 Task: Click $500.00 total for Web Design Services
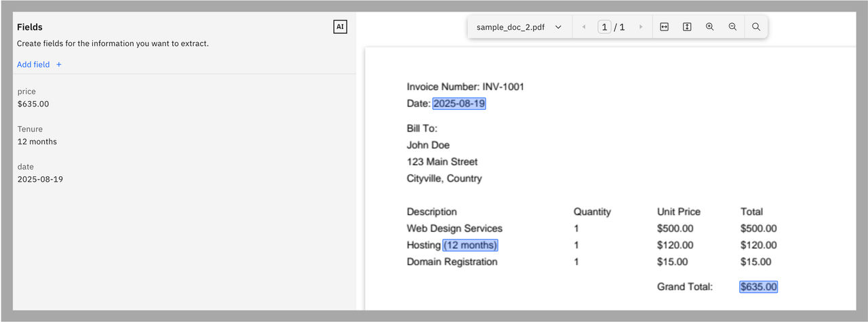[x=759, y=228]
